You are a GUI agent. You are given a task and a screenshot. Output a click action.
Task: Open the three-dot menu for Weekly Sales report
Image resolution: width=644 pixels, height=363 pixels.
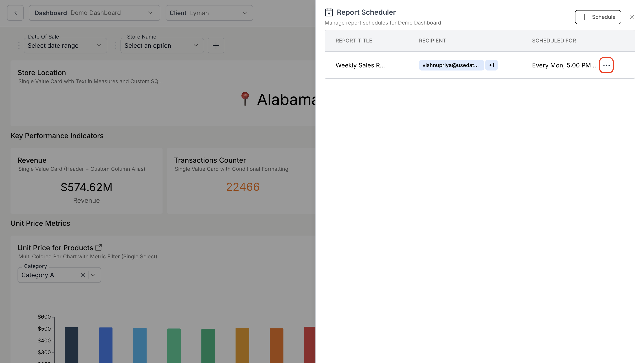pyautogui.click(x=606, y=65)
